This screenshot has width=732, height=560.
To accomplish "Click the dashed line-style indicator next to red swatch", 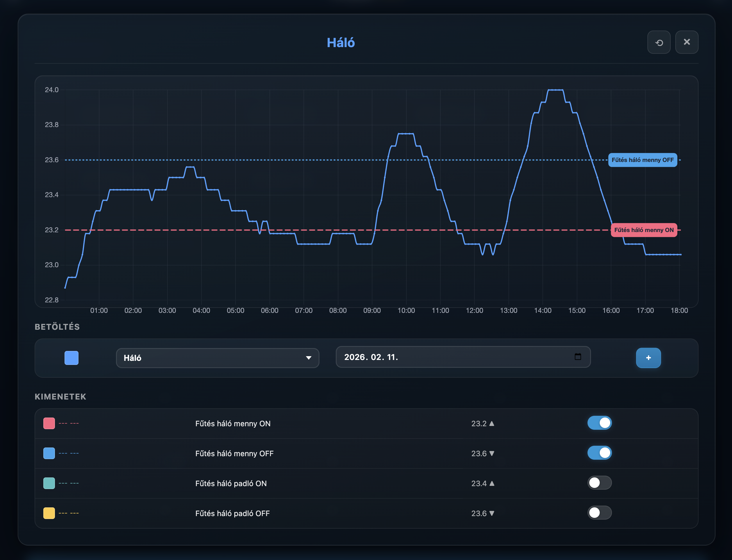I will (x=69, y=423).
